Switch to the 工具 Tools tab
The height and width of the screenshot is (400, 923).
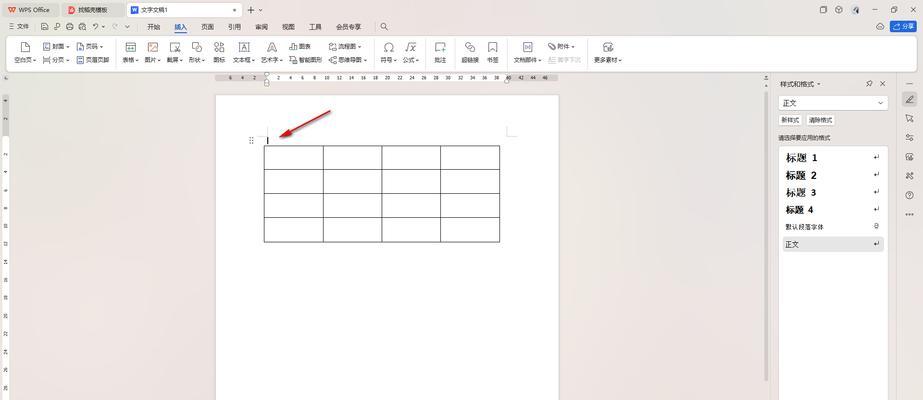coord(316,27)
